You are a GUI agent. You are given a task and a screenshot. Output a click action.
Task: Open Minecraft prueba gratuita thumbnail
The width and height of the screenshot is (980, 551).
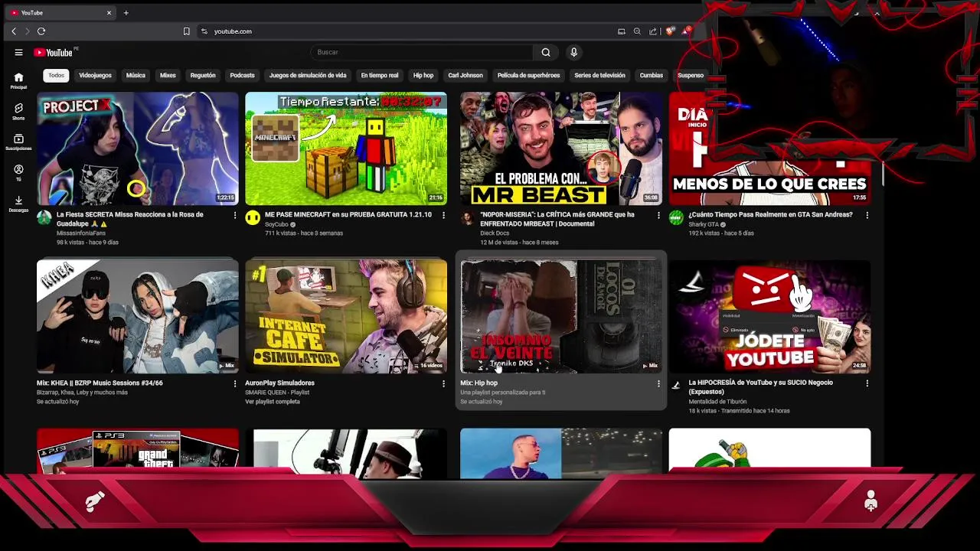[x=346, y=148]
